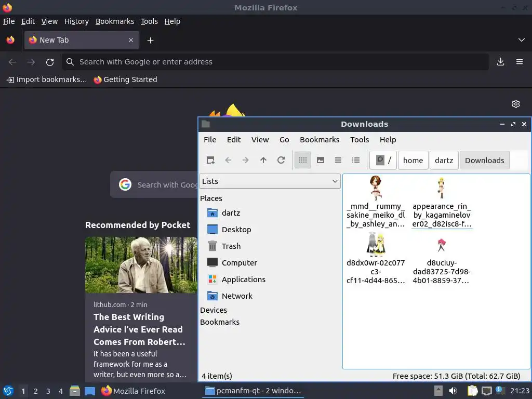The width and height of the screenshot is (532, 399).
Task: Click Import bookmarks in bookmarks toolbar
Action: pos(47,79)
